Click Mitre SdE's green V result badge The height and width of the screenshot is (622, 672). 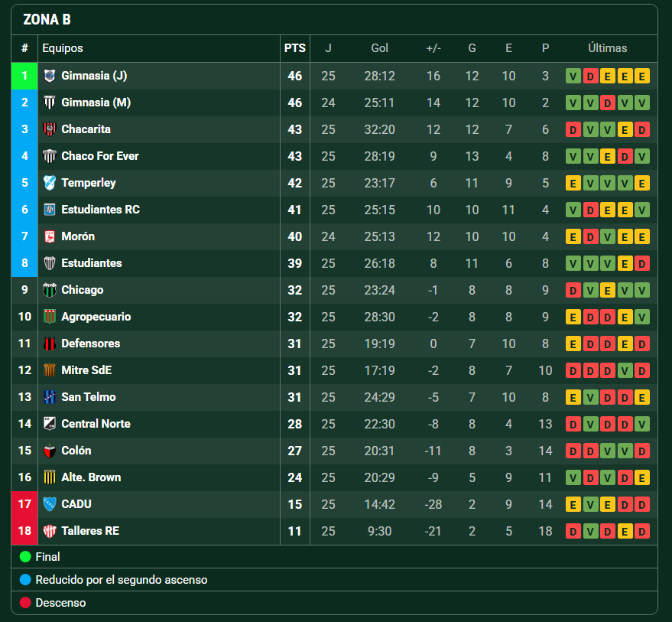click(x=625, y=370)
